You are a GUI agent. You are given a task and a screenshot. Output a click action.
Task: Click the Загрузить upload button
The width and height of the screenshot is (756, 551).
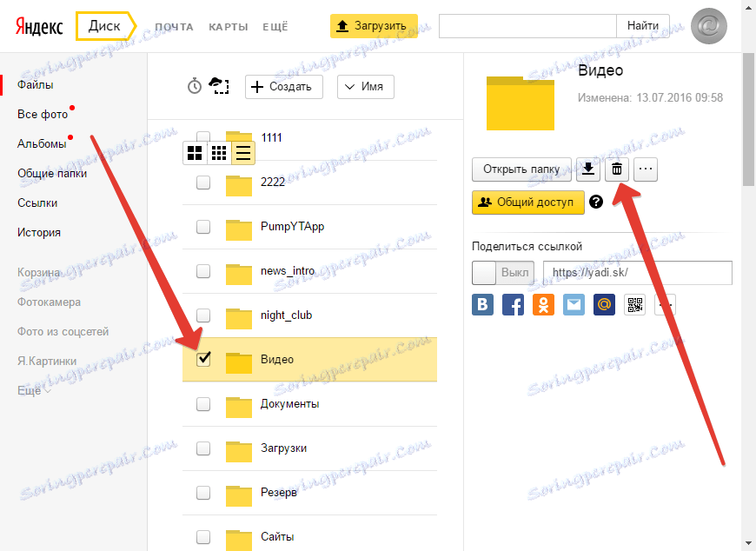[x=374, y=26]
